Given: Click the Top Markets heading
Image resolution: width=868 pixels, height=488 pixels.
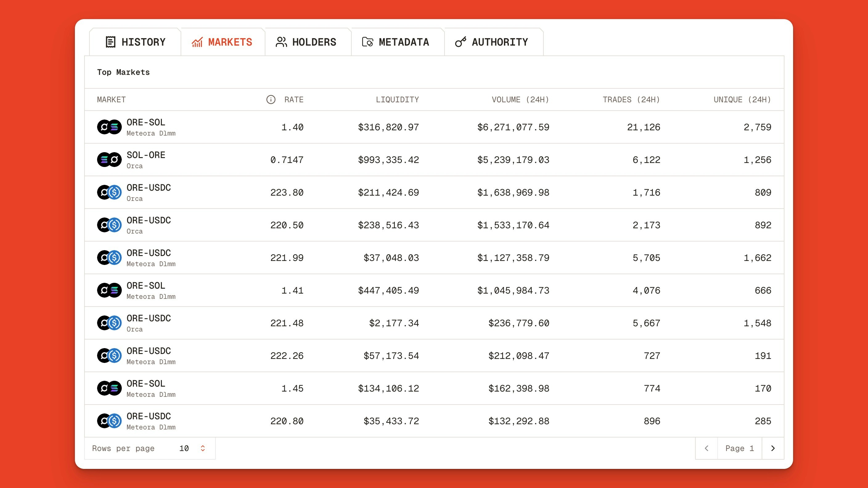Looking at the screenshot, I should click(123, 72).
